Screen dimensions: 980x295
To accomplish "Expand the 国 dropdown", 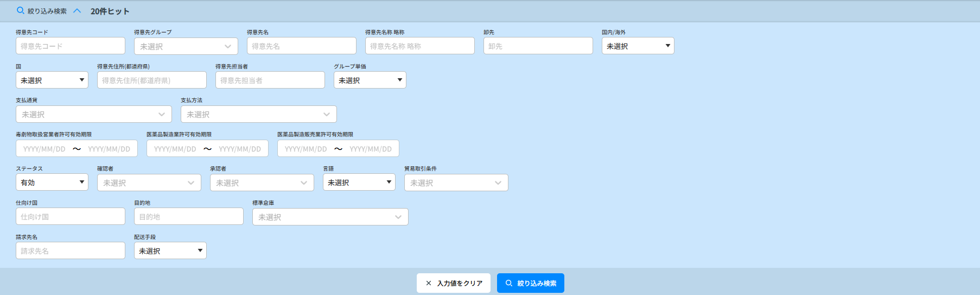I will tap(52, 80).
